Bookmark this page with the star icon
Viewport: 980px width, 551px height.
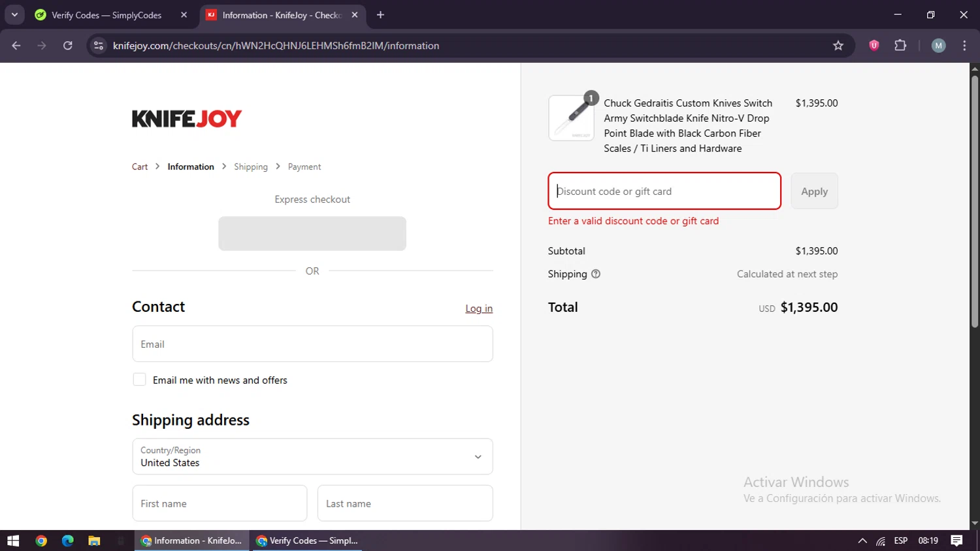coord(838,46)
